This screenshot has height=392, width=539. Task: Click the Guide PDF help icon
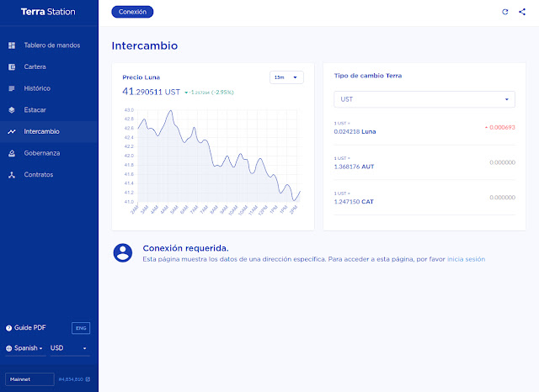[9, 328]
